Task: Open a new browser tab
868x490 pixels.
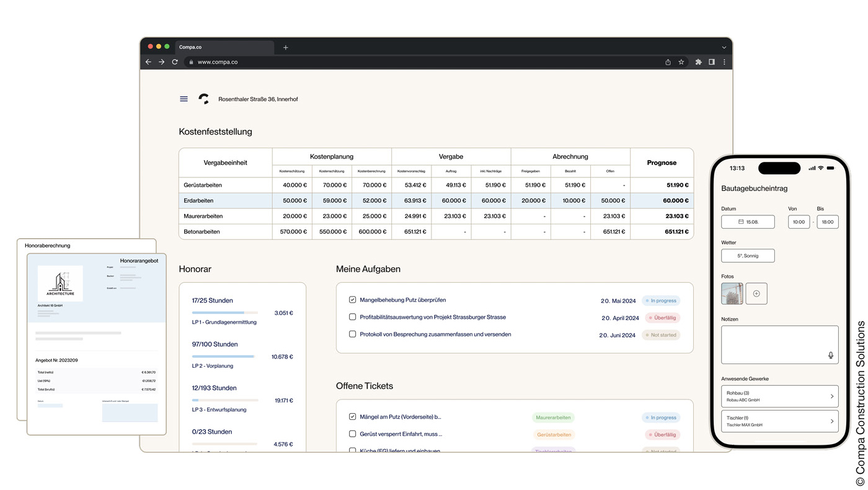Action: tap(285, 47)
